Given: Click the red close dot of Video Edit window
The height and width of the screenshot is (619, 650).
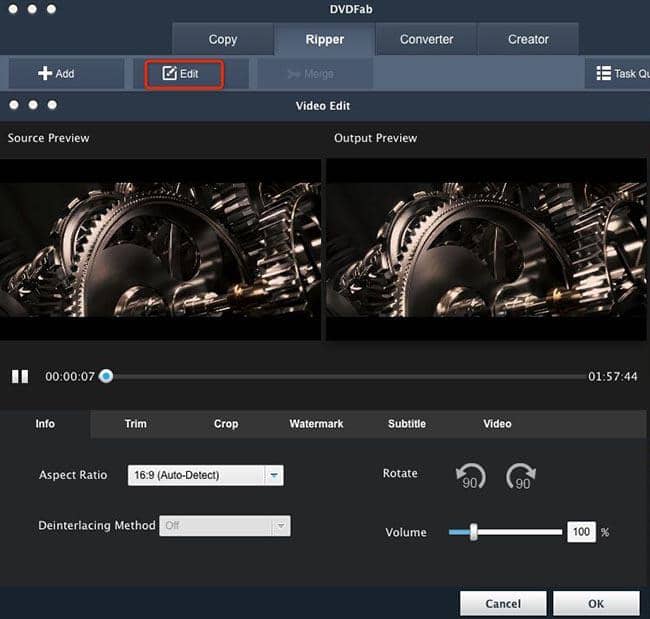Looking at the screenshot, I should (x=14, y=105).
